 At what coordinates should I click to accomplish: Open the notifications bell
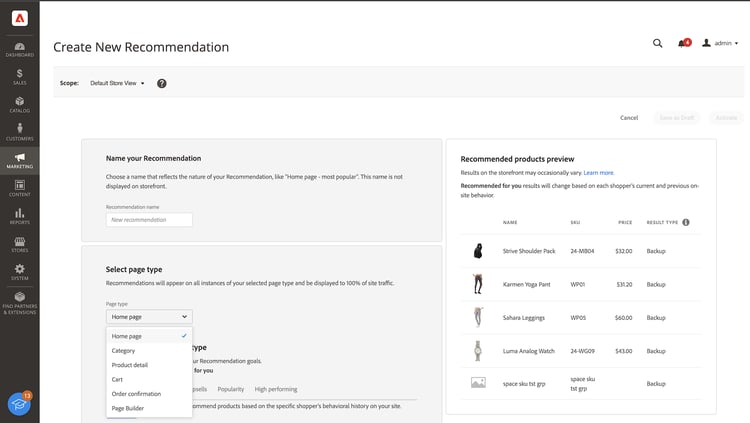click(682, 43)
